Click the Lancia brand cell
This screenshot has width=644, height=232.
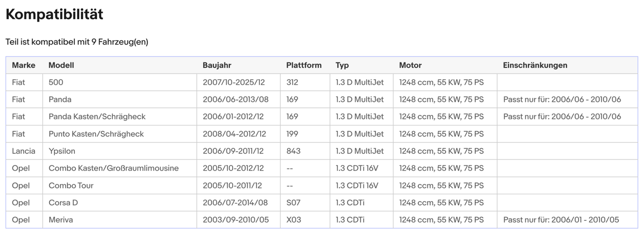(x=24, y=151)
